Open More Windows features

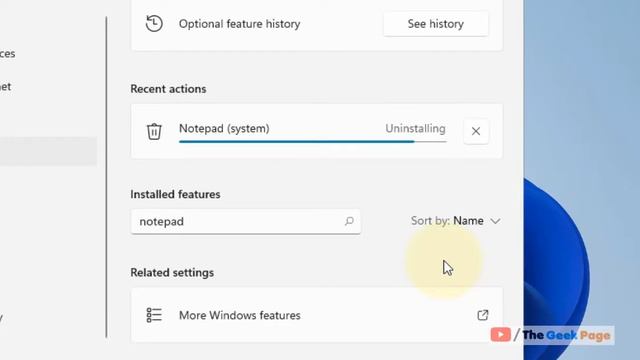[317, 315]
